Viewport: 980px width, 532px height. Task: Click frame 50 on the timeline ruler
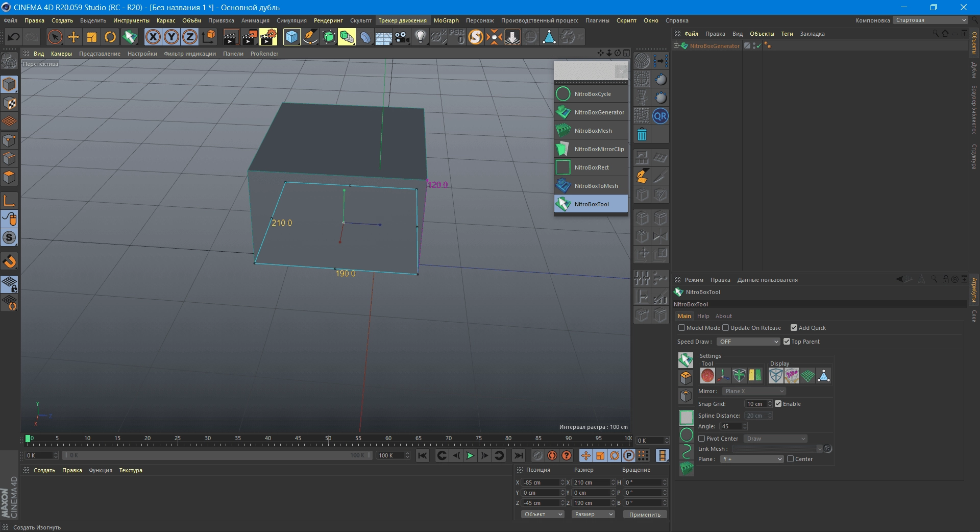(x=328, y=438)
